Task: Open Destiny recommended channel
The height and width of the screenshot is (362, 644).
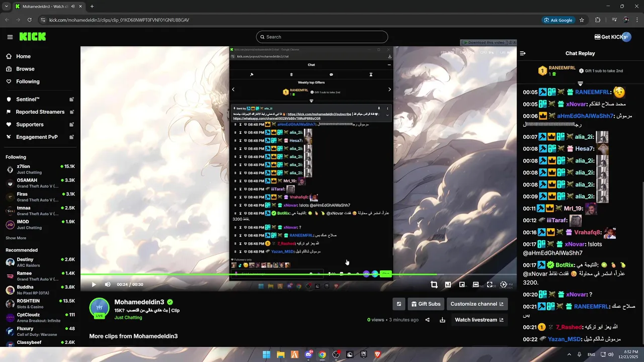Action: (40, 262)
